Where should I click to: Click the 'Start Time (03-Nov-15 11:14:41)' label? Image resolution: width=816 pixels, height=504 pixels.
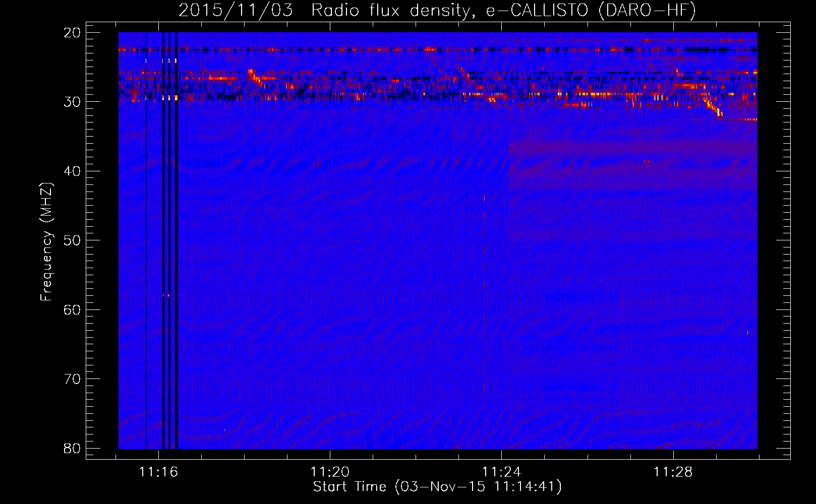[437, 487]
